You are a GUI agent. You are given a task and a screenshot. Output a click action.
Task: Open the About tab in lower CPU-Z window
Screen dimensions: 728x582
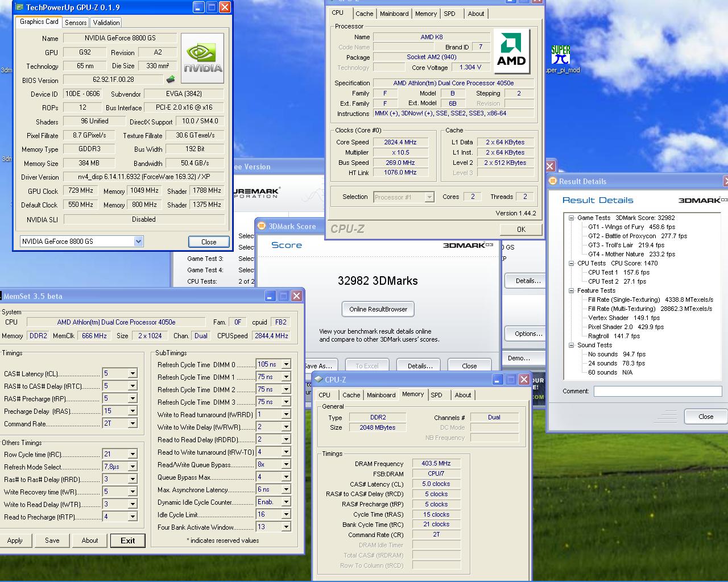[x=463, y=395]
